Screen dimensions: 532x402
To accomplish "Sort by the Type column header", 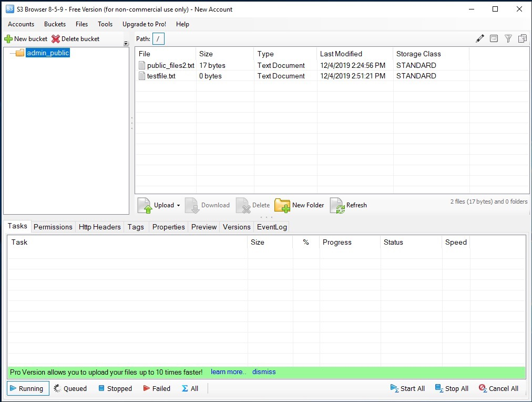I will click(285, 54).
